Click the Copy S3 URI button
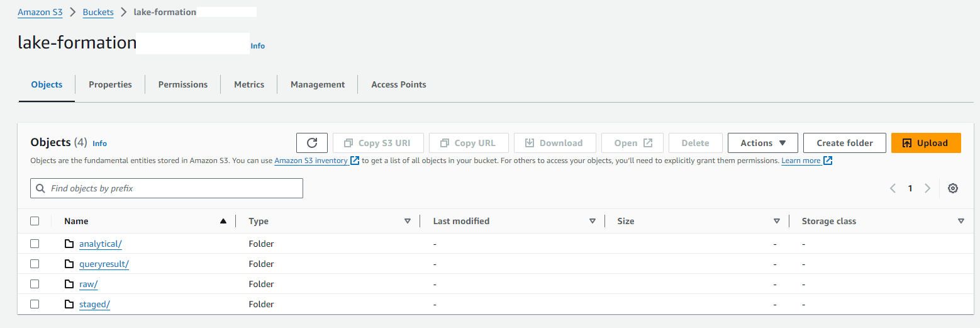Image resolution: width=980 pixels, height=328 pixels. [x=378, y=143]
